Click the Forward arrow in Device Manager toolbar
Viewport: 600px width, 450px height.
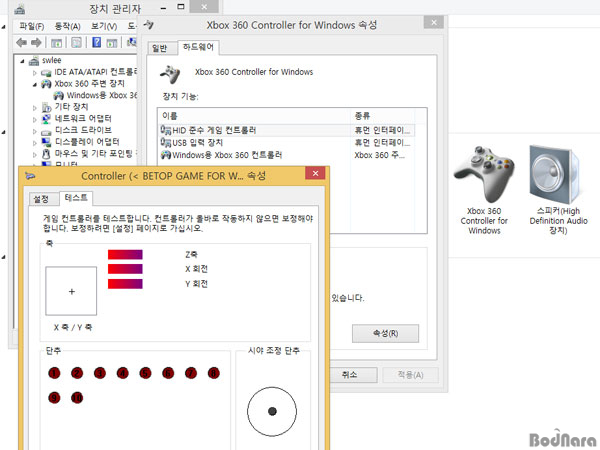click(36, 42)
